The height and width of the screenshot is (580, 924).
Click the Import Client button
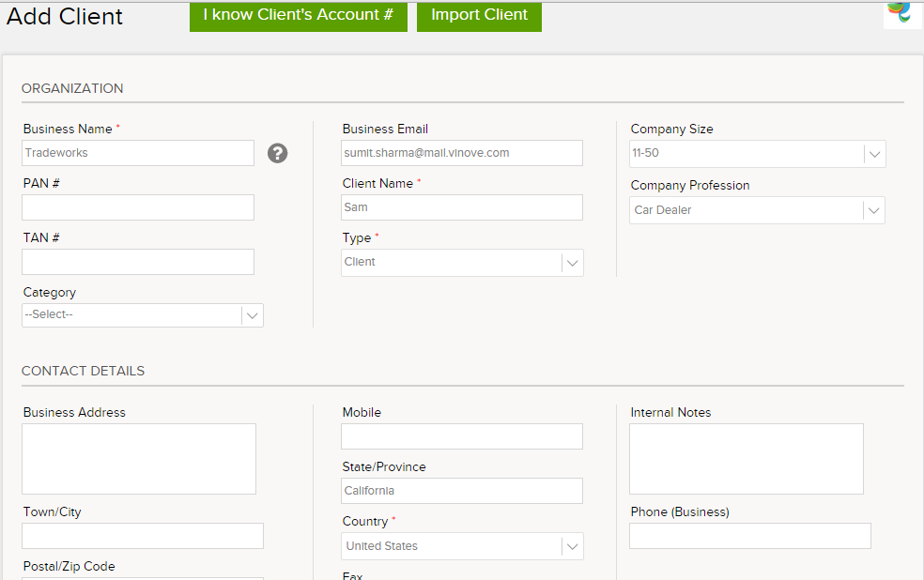[479, 15]
